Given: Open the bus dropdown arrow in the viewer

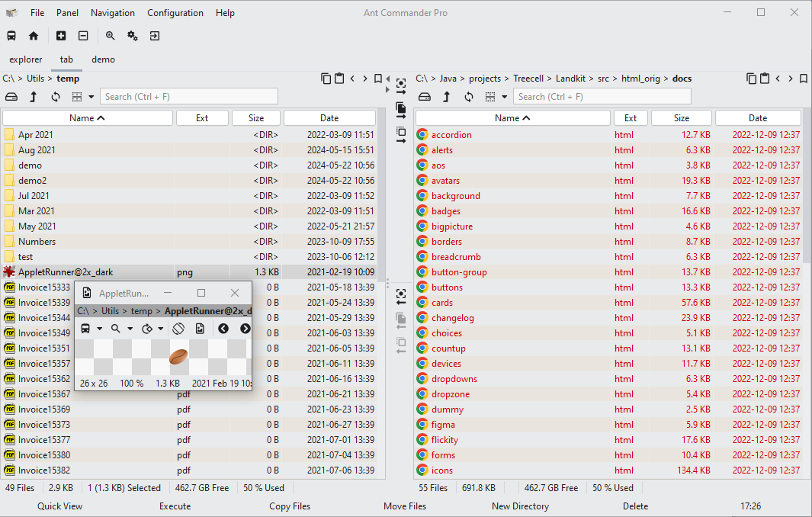Looking at the screenshot, I should pos(99,329).
